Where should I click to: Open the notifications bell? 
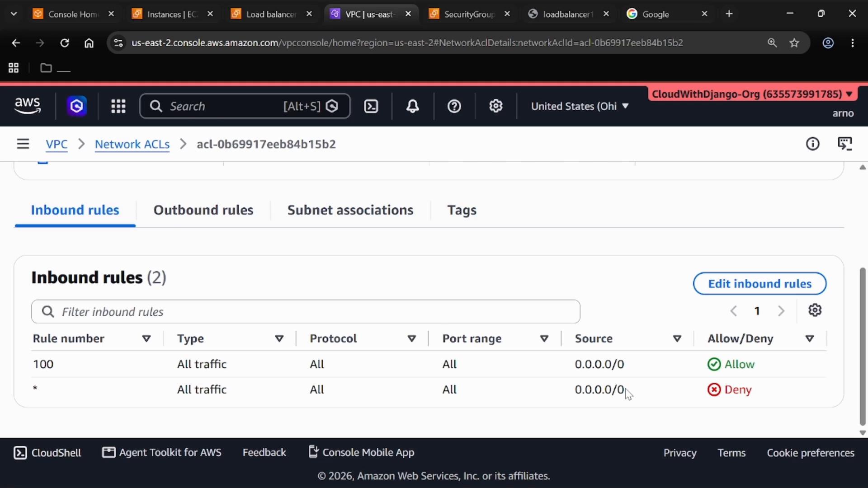[412, 106]
